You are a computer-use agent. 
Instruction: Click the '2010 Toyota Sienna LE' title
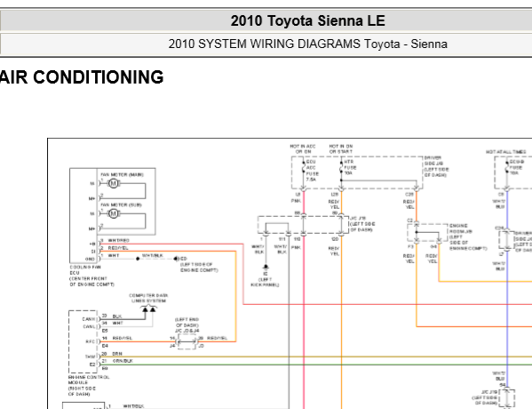307,20
